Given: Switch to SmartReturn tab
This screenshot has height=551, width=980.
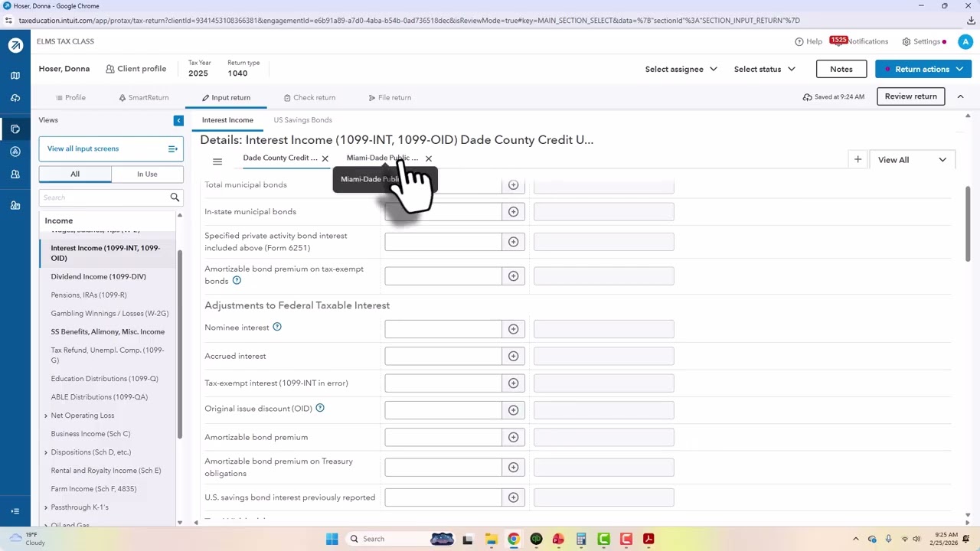Looking at the screenshot, I should (x=143, y=97).
